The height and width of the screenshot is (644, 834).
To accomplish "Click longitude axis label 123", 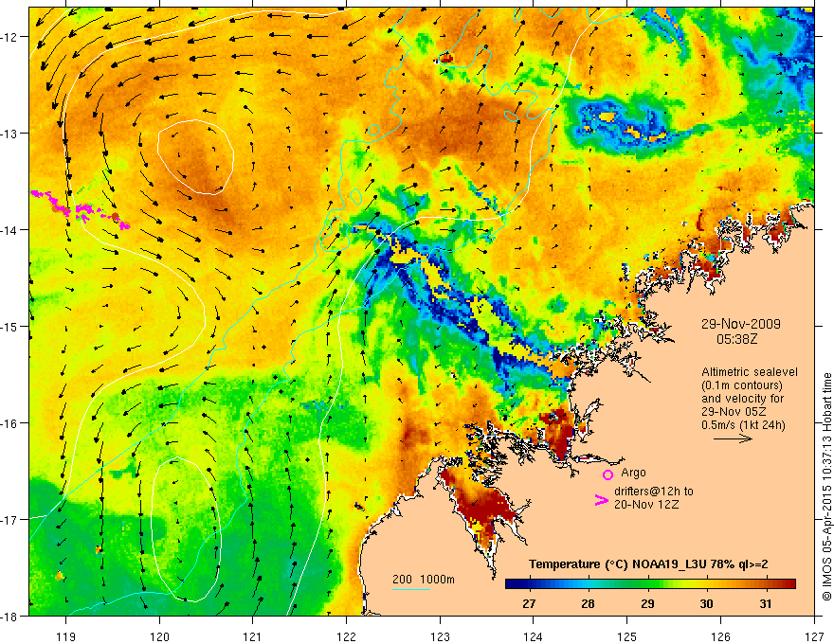I will 440,636.
